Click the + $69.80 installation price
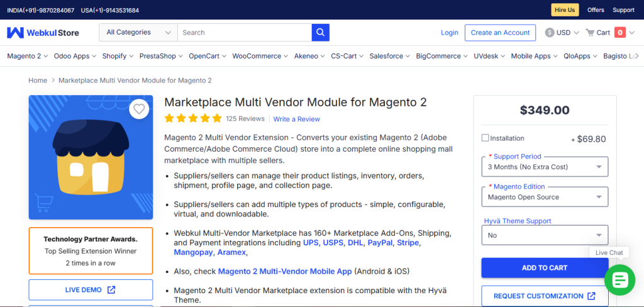Image resolution: width=644 pixels, height=307 pixels. tap(589, 139)
